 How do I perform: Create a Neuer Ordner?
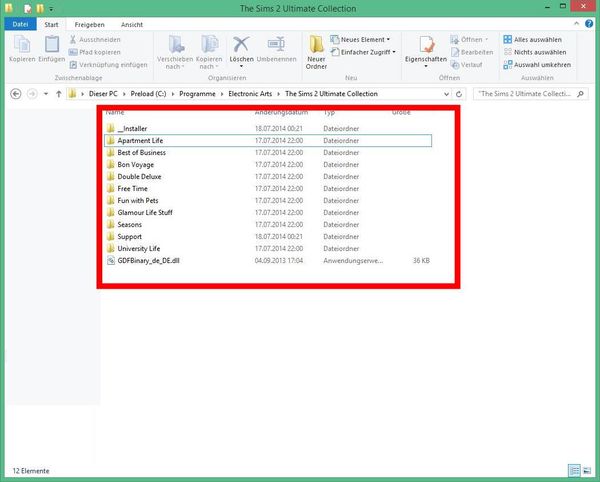[316, 52]
